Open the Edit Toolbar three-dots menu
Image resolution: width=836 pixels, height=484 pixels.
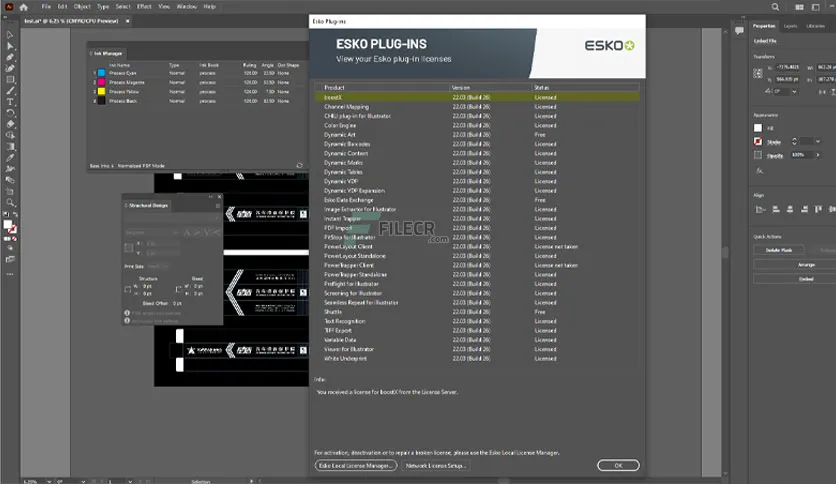(10, 274)
